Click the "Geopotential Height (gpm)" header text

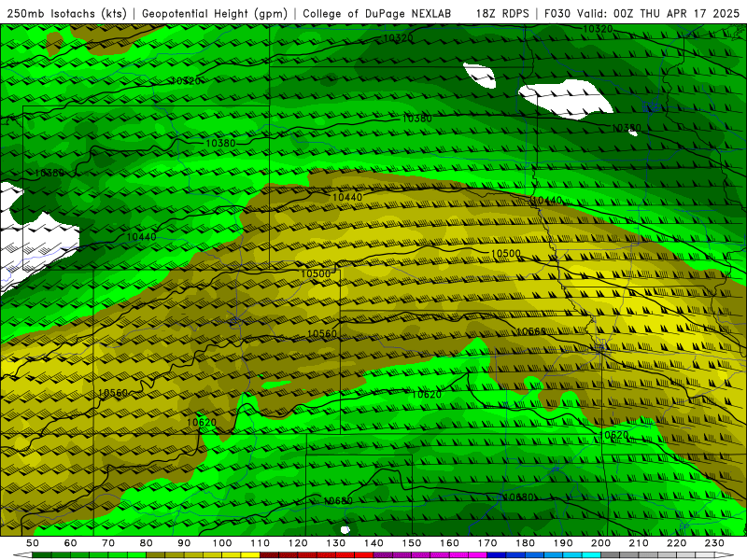pyautogui.click(x=215, y=13)
